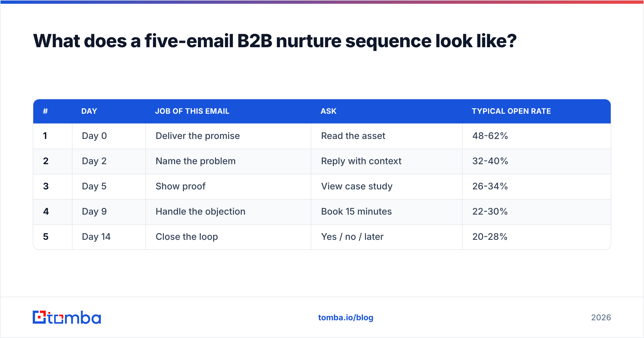
Task: Select the 'Deliver the promise' cell
Action: pyautogui.click(x=228, y=136)
